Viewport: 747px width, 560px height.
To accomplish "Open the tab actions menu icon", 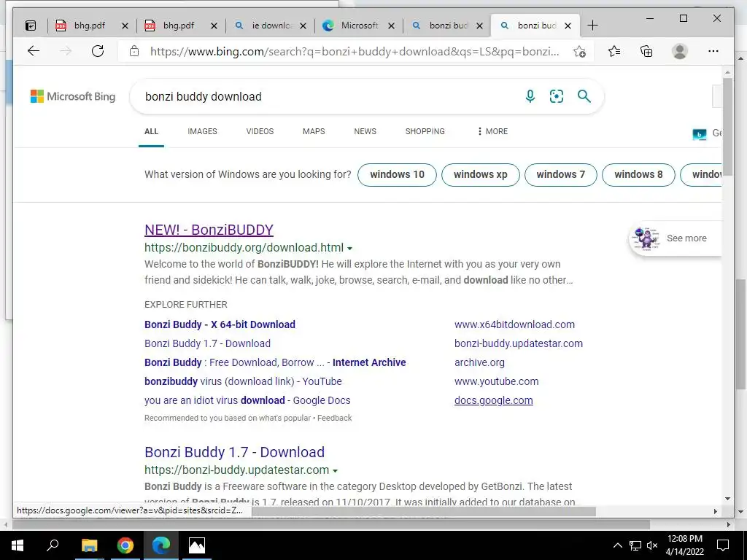I will point(31,26).
